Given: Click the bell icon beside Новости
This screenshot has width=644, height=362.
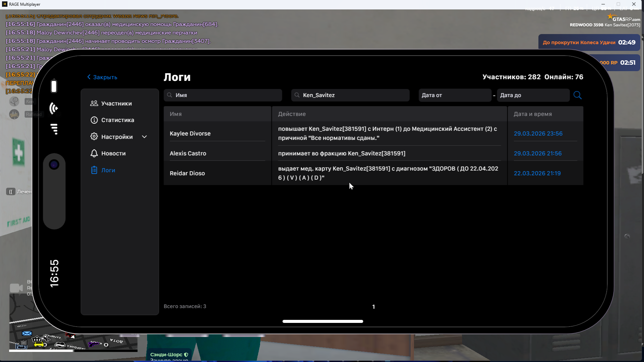Looking at the screenshot, I should (x=94, y=153).
